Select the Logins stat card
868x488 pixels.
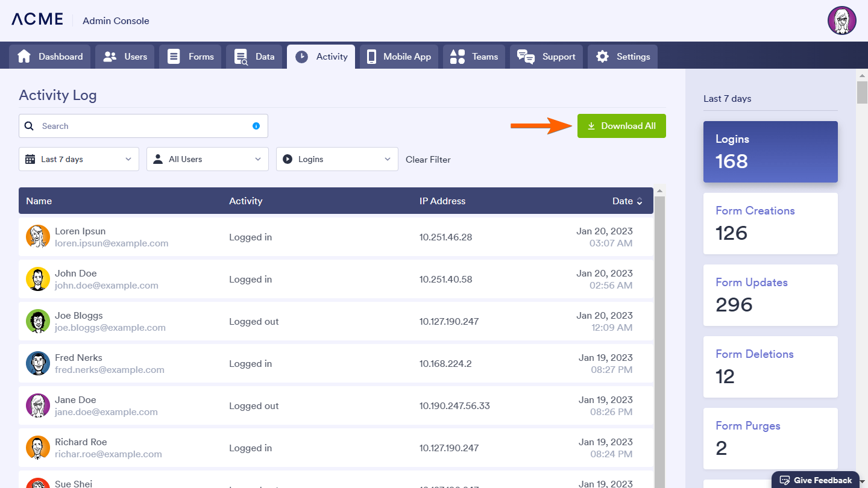[x=770, y=152]
